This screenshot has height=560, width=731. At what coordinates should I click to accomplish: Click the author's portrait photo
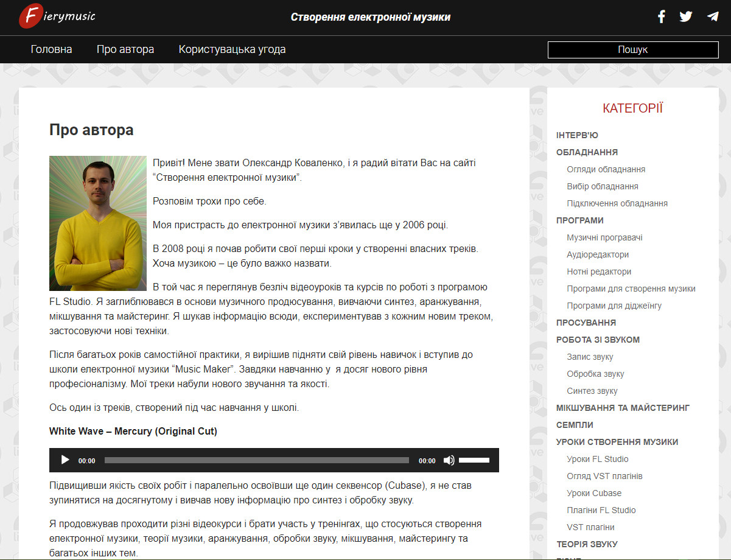tap(98, 223)
